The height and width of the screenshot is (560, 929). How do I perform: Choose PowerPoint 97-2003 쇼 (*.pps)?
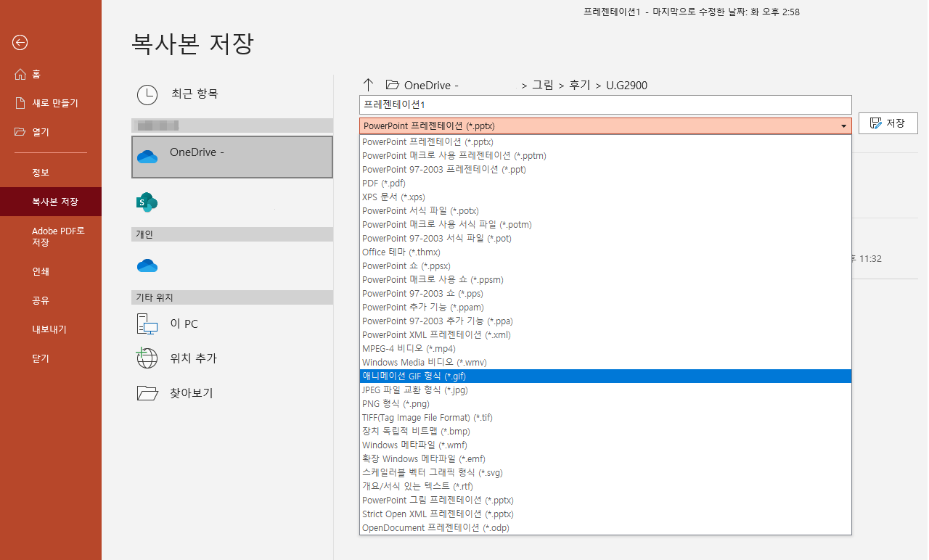pos(605,294)
